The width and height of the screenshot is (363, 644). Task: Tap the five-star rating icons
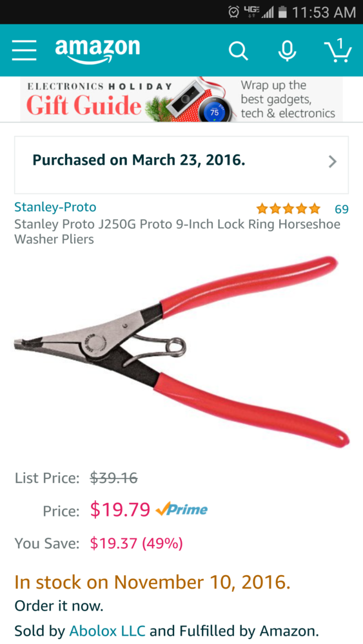click(288, 209)
